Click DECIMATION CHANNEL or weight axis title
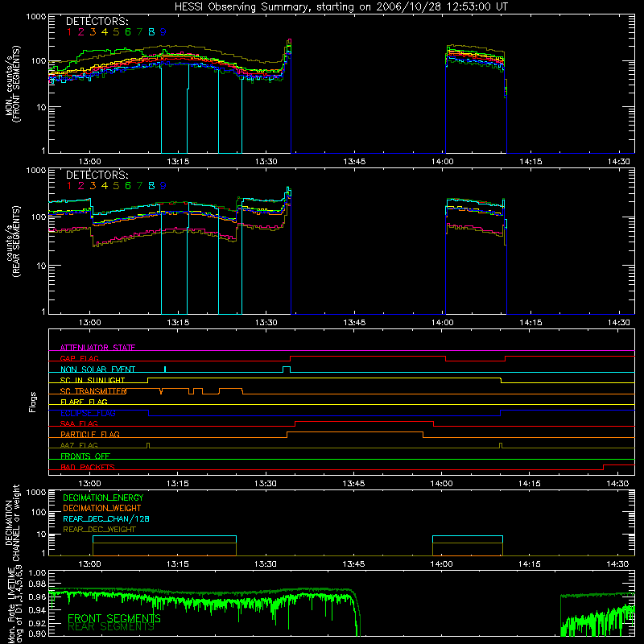 [x=13, y=522]
